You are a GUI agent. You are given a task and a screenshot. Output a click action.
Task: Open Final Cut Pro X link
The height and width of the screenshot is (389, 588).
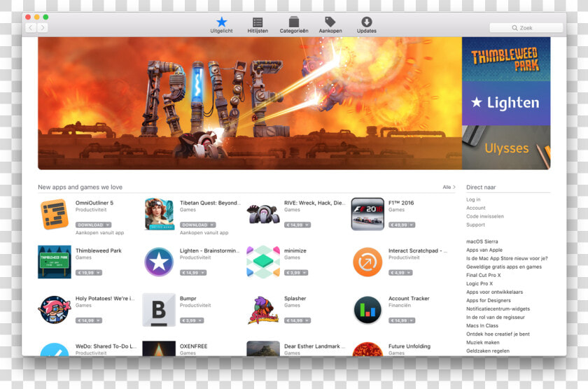(484, 275)
